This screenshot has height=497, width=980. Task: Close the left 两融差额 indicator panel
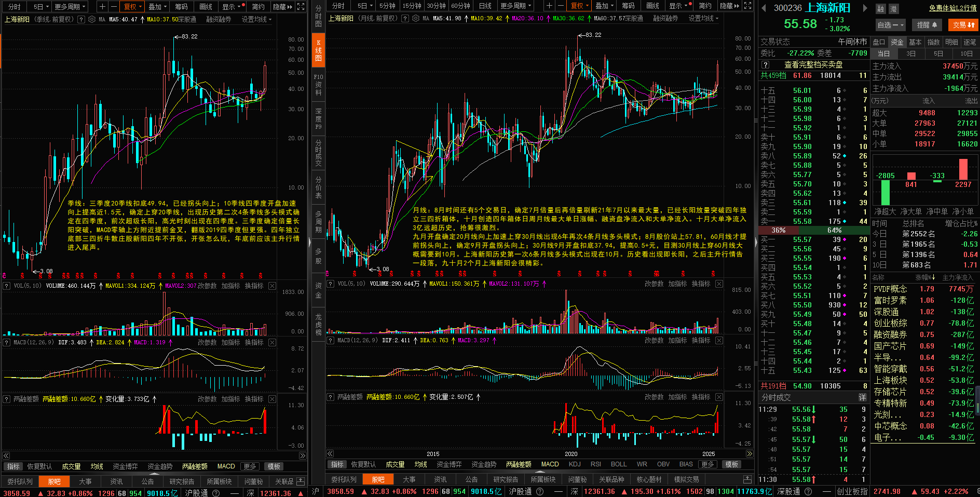point(272,399)
